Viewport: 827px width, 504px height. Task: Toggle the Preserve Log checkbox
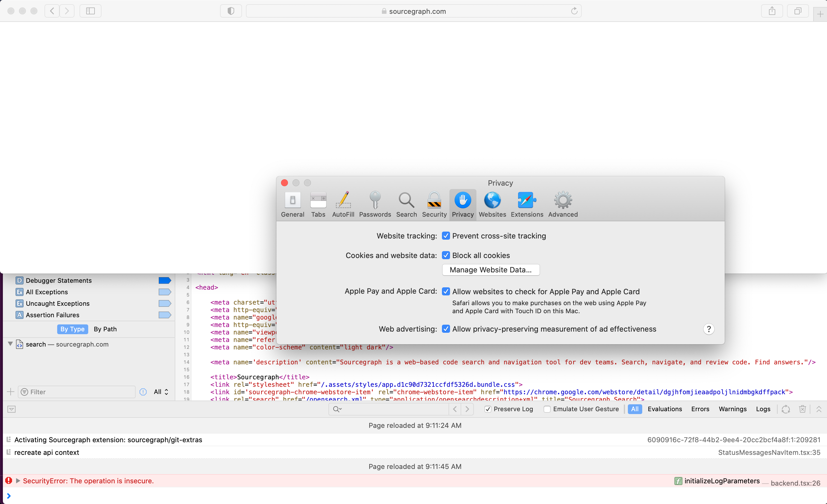pyautogui.click(x=488, y=409)
